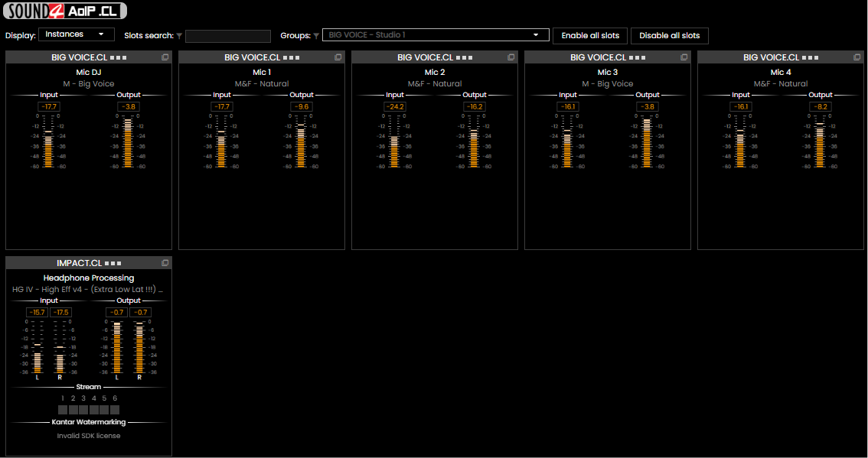Focus the Slots search input field

(228, 36)
